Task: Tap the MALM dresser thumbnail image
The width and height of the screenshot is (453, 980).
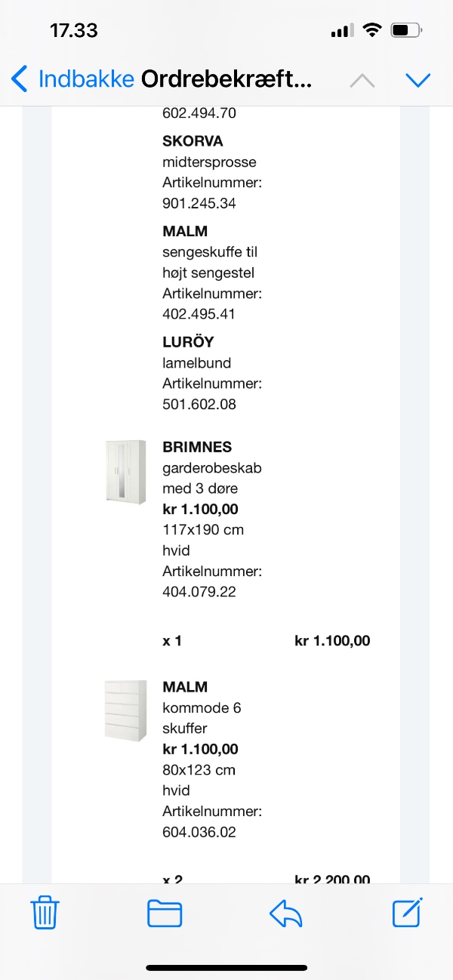Action: pyautogui.click(x=125, y=710)
